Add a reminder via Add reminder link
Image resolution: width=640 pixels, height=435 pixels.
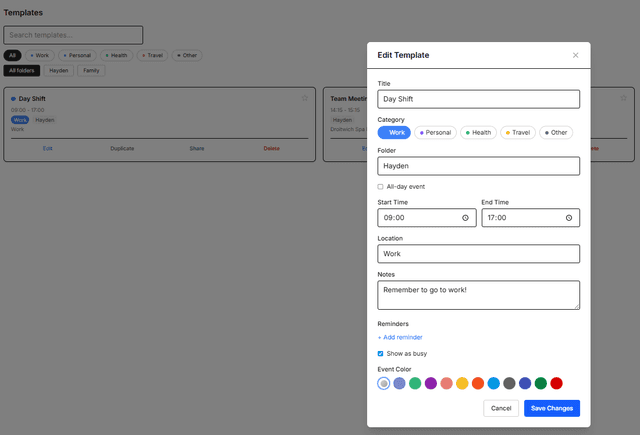pyautogui.click(x=400, y=337)
